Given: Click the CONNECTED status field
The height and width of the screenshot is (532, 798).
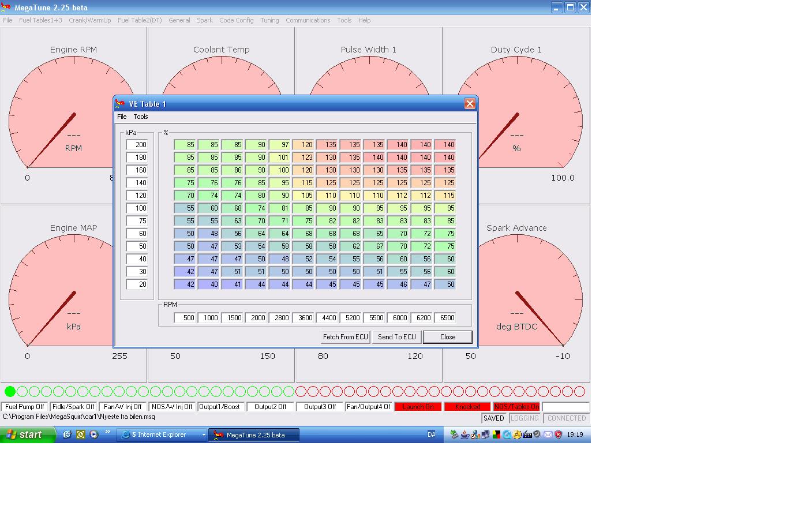Looking at the screenshot, I should click(567, 418).
